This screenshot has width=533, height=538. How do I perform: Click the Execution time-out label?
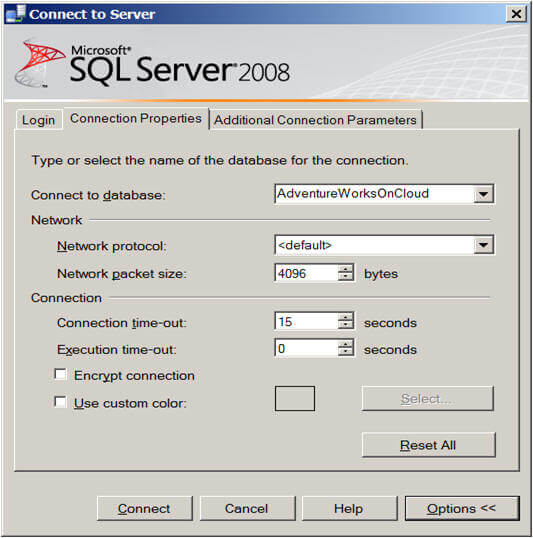click(117, 350)
